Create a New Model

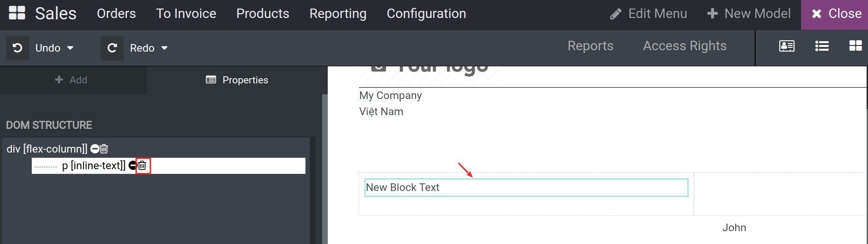749,14
